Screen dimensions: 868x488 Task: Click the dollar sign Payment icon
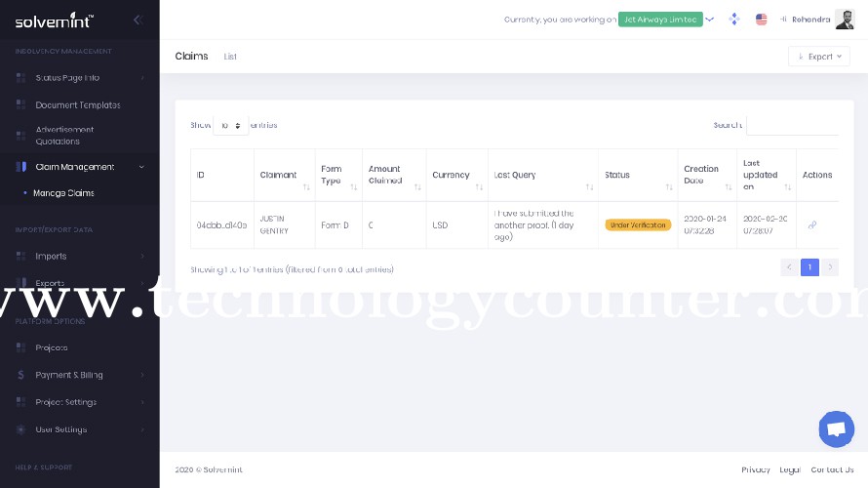click(20, 375)
